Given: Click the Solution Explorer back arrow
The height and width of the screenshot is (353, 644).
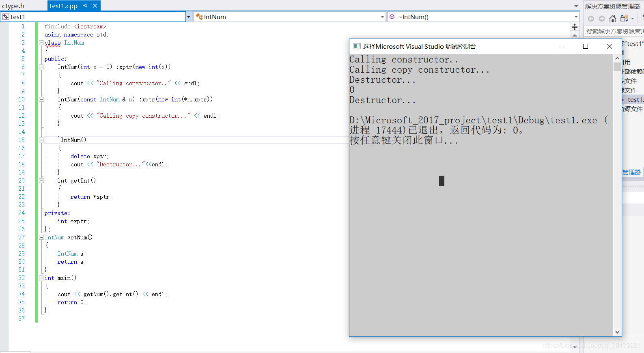Looking at the screenshot, I should pos(591,19).
